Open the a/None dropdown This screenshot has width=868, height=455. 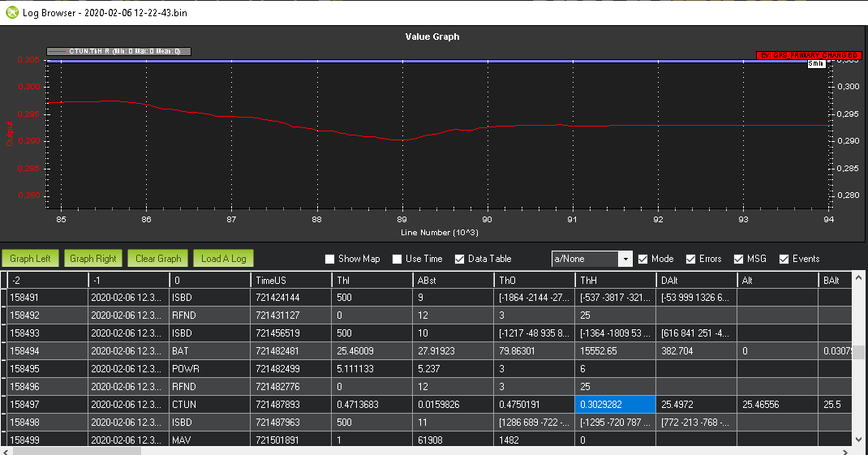[625, 259]
